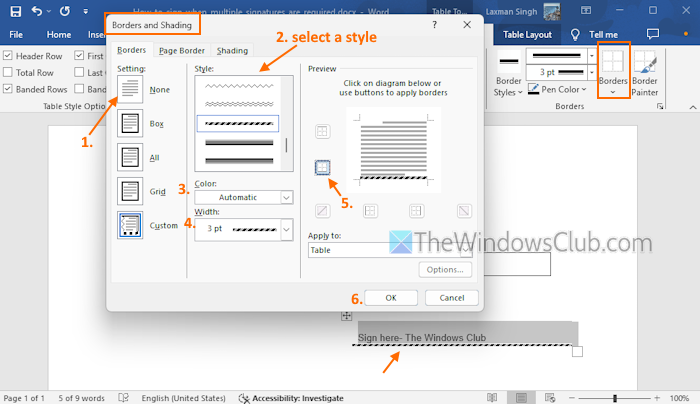Expand the ribbon line style dropdown
Viewport: 700px width, 404px height.
point(592,56)
